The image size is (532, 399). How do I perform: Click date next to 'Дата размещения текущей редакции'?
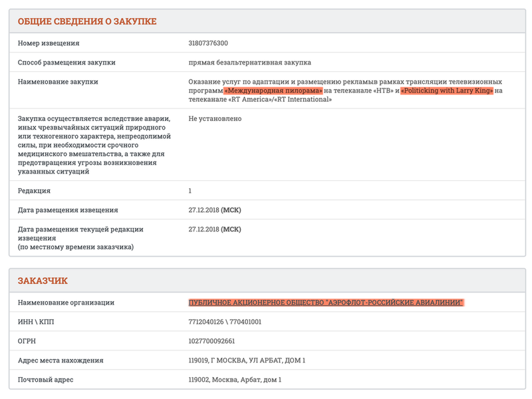(214, 229)
